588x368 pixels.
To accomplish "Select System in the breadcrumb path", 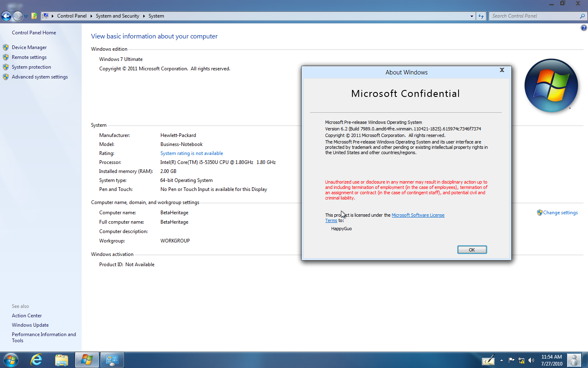I will pos(156,16).
